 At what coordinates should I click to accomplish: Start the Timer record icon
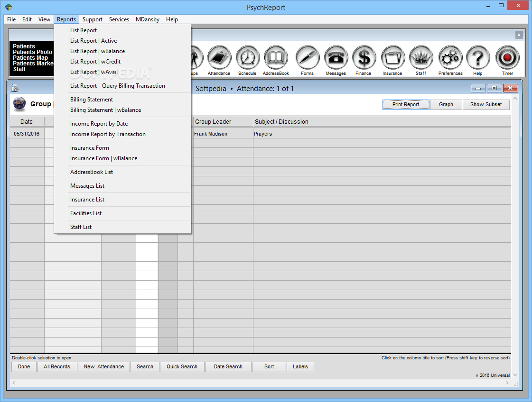point(507,58)
